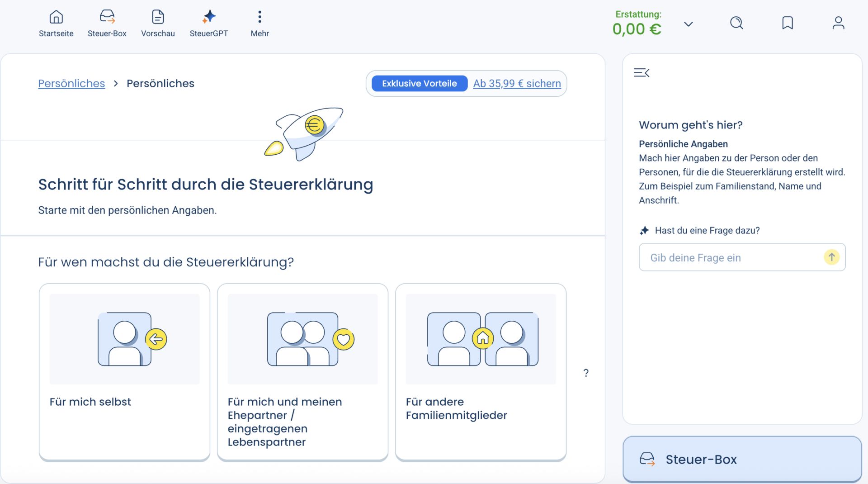Select 'Für mich selbst' option
This screenshot has height=484, width=868.
coord(124,372)
